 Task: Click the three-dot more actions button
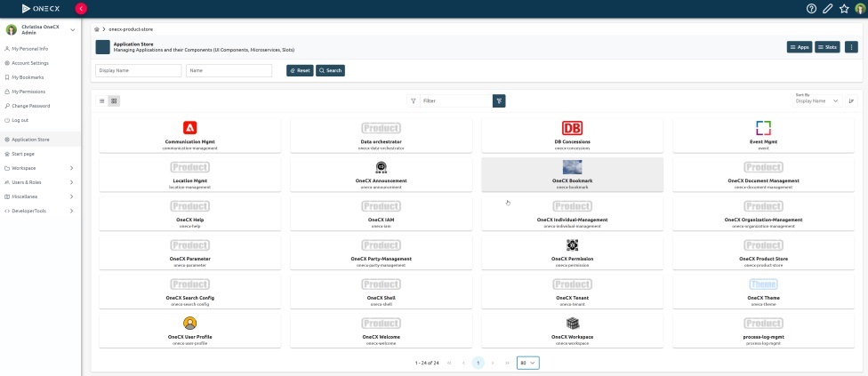pyautogui.click(x=851, y=47)
